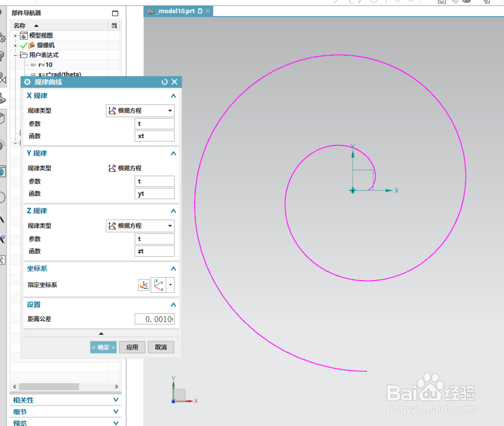Maximize the 部件导航器 panel
Viewport: 504px width, 426px height.
(115, 13)
